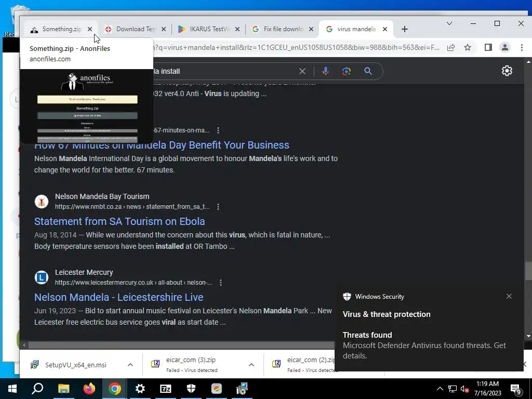Open more options for Leicester Mercury result
Image resolution: width=532 pixels, height=399 pixels.
pyautogui.click(x=221, y=283)
